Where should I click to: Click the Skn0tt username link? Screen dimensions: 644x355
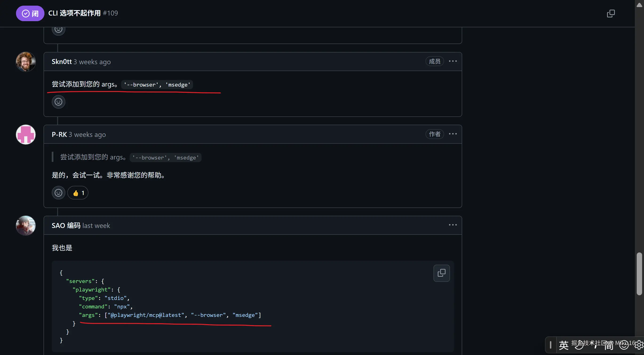62,62
